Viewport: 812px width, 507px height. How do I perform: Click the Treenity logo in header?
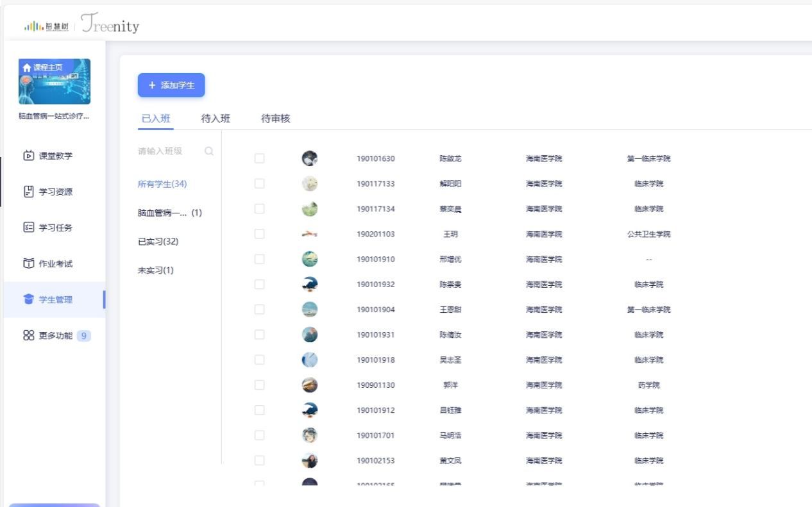[x=110, y=25]
